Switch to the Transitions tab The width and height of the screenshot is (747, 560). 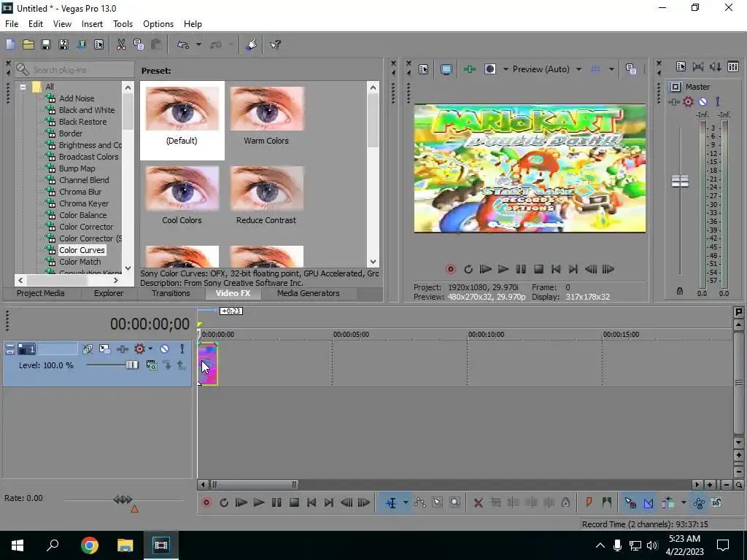pos(171,293)
